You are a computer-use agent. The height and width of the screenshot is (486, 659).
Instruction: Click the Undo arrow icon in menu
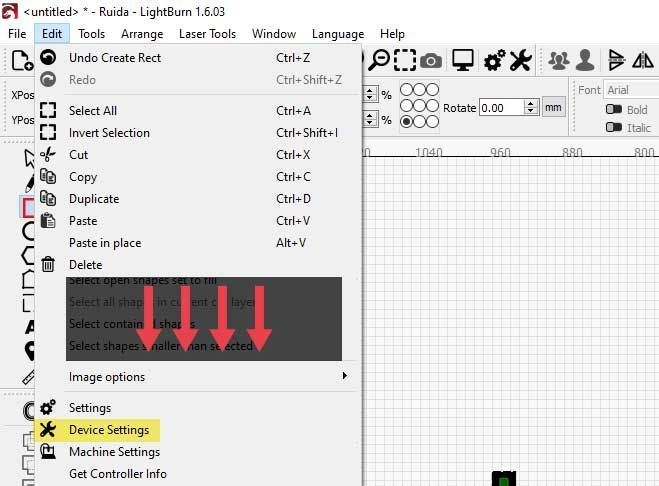[48, 57]
